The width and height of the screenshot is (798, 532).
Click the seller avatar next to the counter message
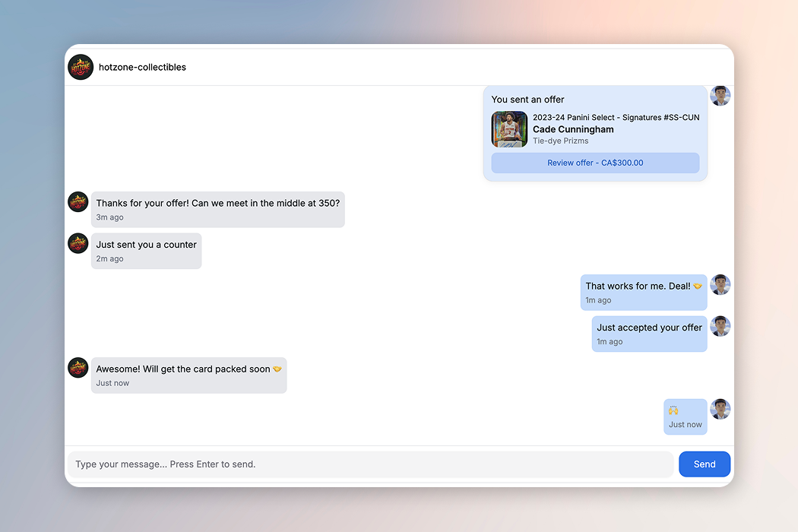tap(78, 242)
